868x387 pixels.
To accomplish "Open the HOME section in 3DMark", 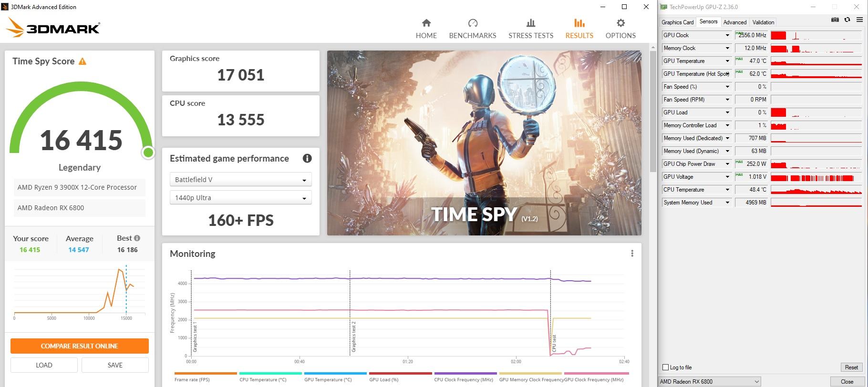I will click(x=426, y=29).
